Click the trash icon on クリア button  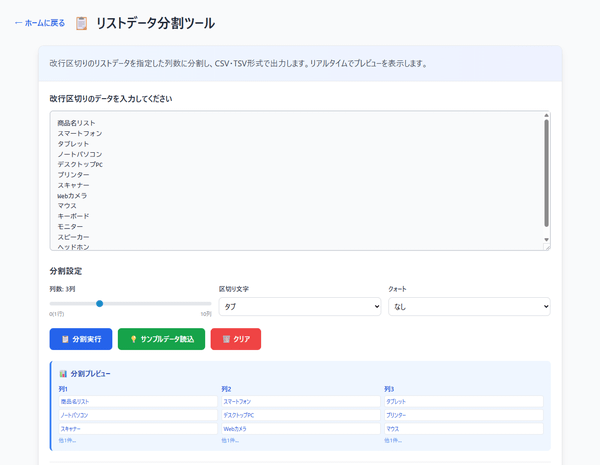(x=226, y=340)
